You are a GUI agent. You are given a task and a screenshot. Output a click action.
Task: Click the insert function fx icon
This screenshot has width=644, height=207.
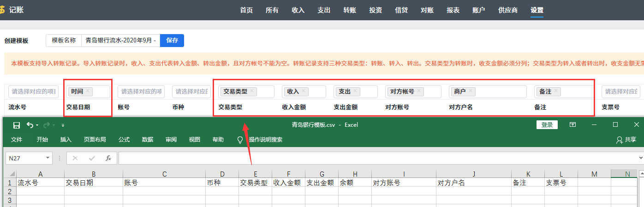(x=108, y=158)
